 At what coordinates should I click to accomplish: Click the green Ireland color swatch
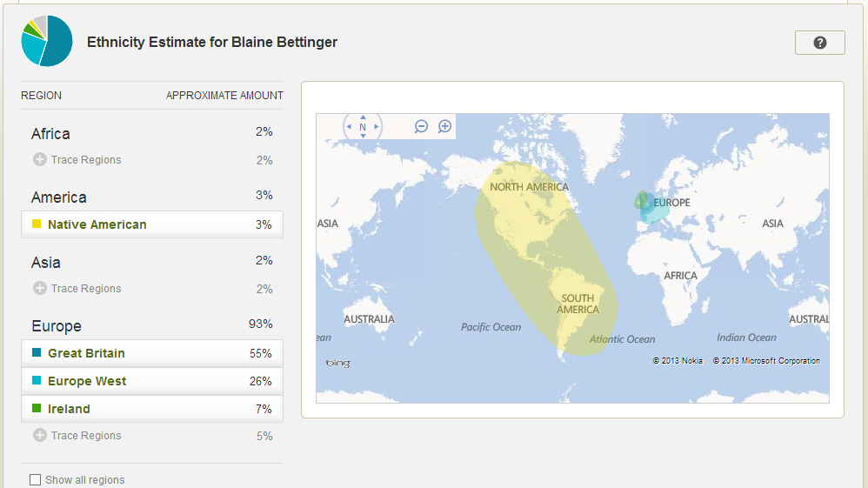pos(37,408)
